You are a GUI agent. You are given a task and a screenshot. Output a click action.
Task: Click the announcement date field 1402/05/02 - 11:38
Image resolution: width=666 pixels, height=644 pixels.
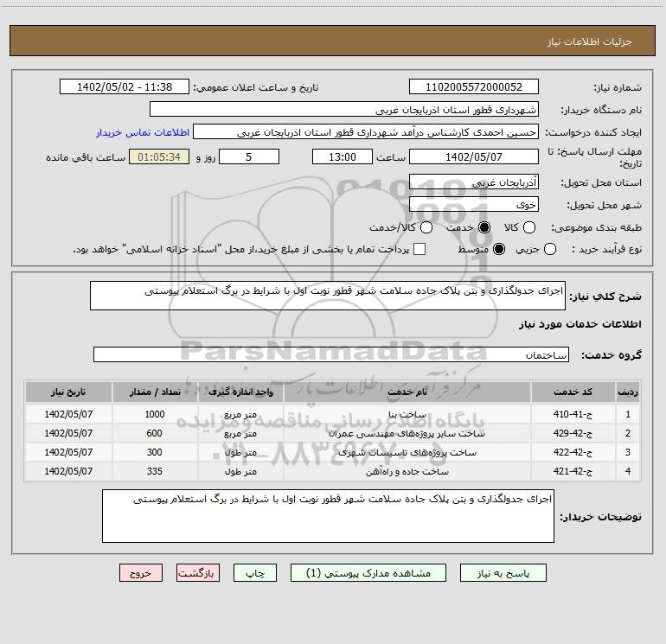124,87
